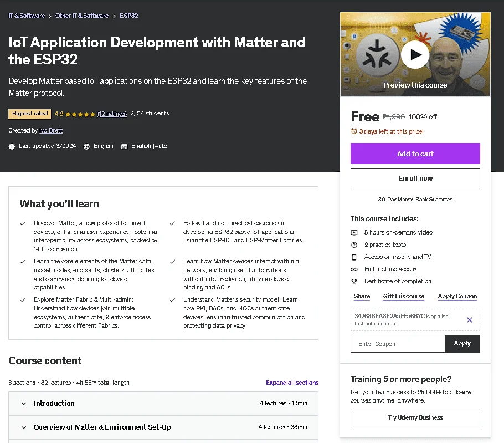
Task: Click checkmark beside 'Understand Matter's security model'
Action: point(173,300)
